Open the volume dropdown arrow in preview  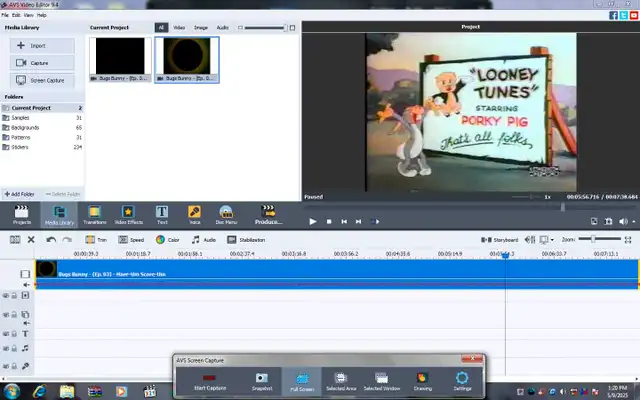(633, 222)
